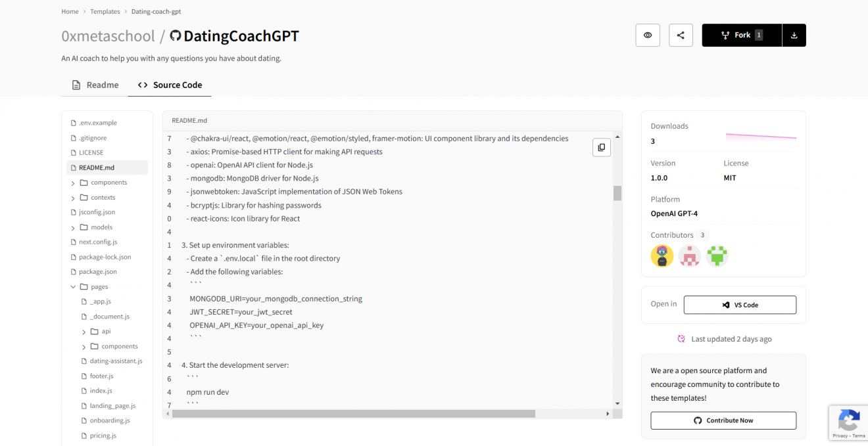Image resolution: width=868 pixels, height=446 pixels.
Task: Go to Templates in the breadcrumb
Action: point(105,12)
